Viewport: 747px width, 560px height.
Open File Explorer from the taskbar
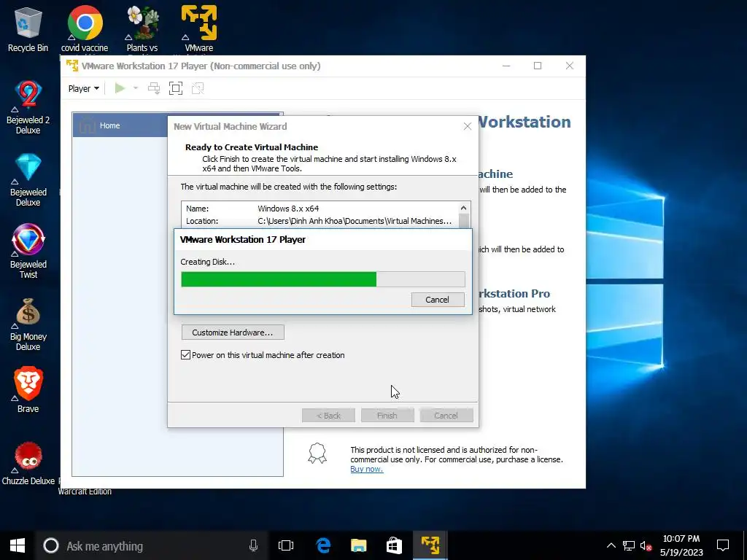(358, 545)
